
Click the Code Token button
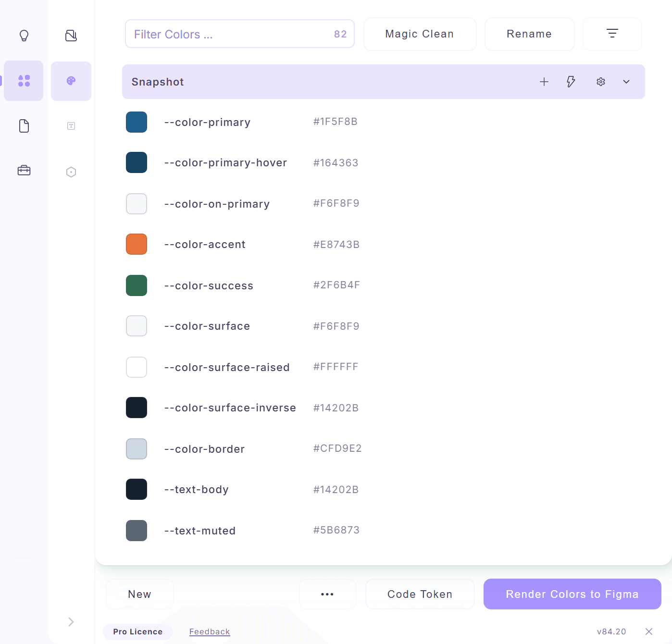point(420,594)
